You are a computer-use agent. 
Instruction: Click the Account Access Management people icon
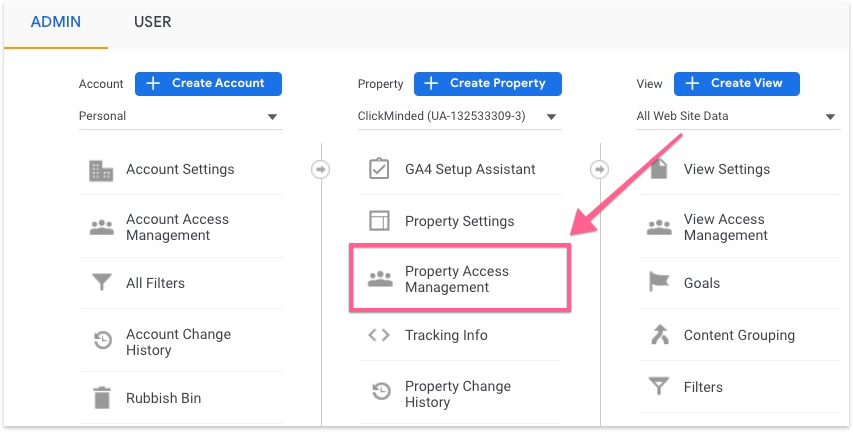pos(101,227)
